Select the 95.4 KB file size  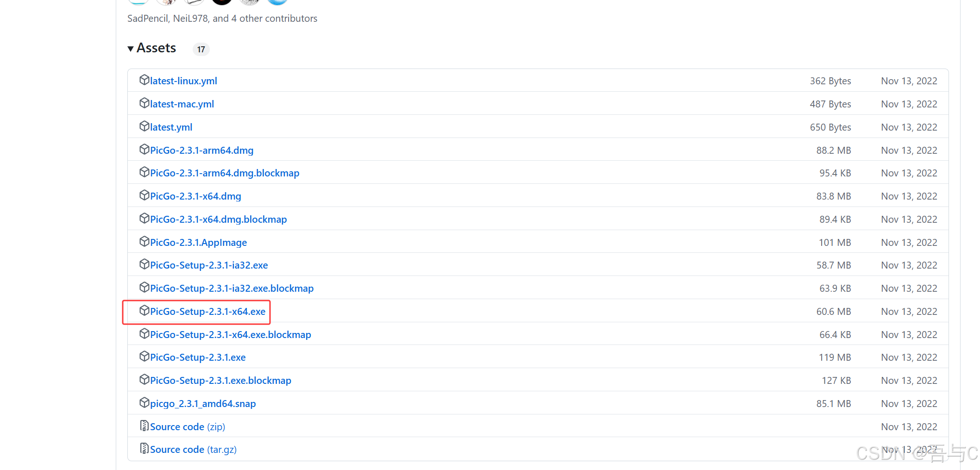[x=835, y=173]
